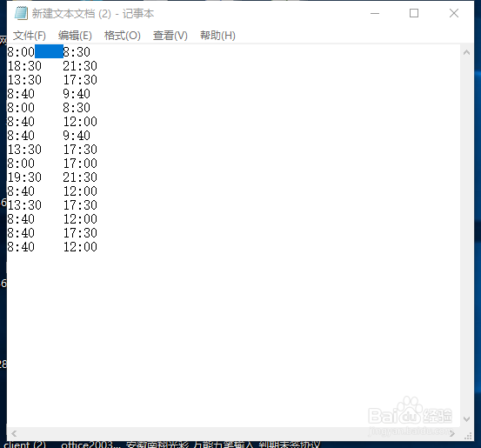Image resolution: width=481 pixels, height=448 pixels.
Task: Click the vertical scrollbar down arrow
Action: tap(466, 419)
